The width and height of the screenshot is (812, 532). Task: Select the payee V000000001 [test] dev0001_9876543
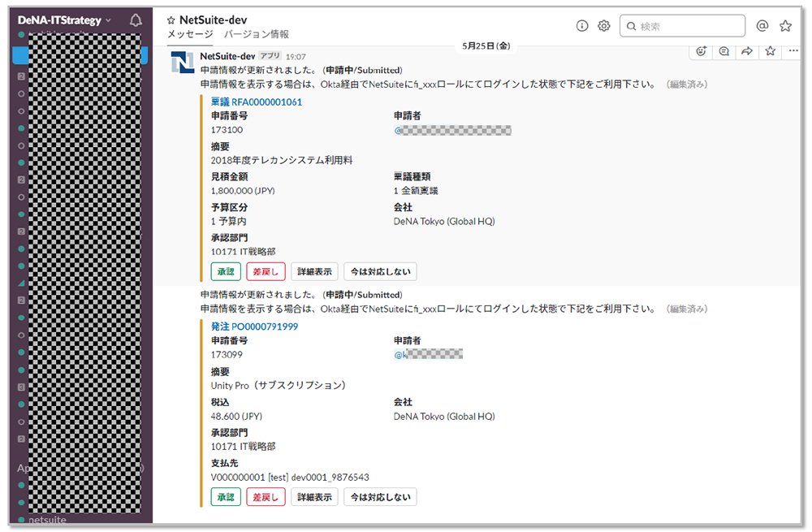point(290,478)
